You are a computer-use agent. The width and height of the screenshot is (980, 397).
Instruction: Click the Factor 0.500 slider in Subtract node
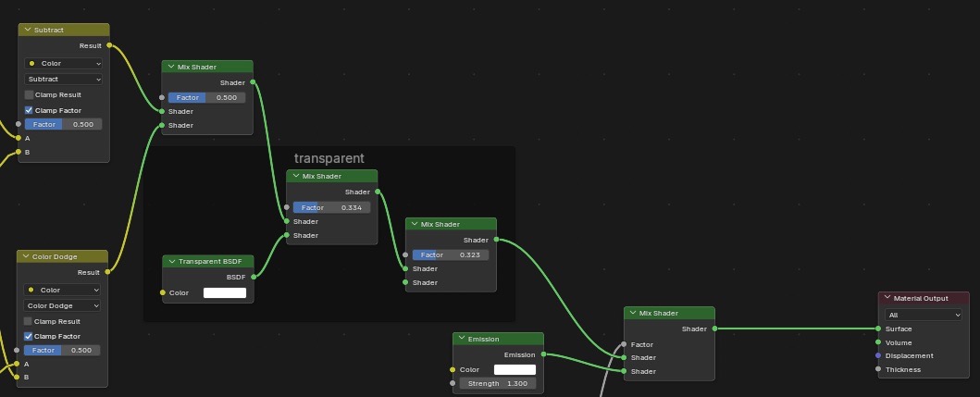63,124
